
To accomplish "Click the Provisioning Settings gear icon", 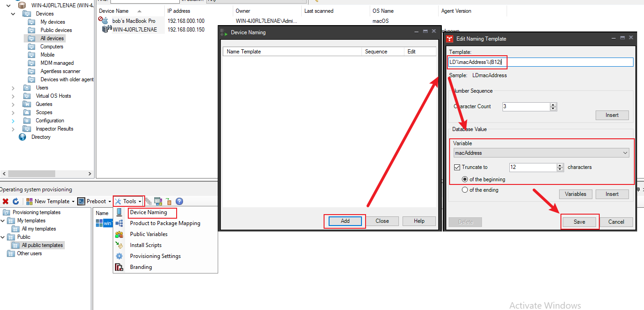I will pyautogui.click(x=119, y=256).
